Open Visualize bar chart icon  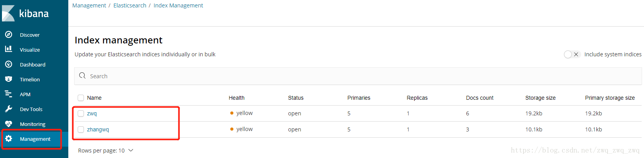pyautogui.click(x=9, y=49)
